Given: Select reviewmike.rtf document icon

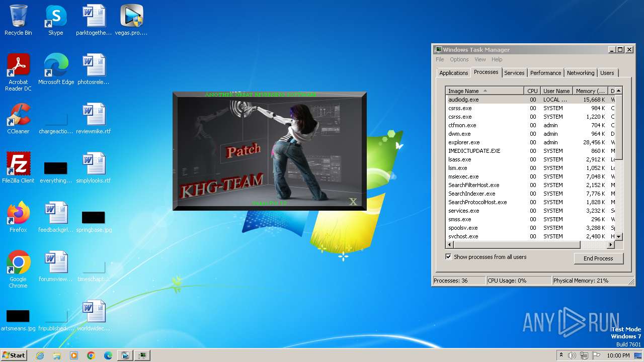Looking at the screenshot, I should pyautogui.click(x=94, y=119).
